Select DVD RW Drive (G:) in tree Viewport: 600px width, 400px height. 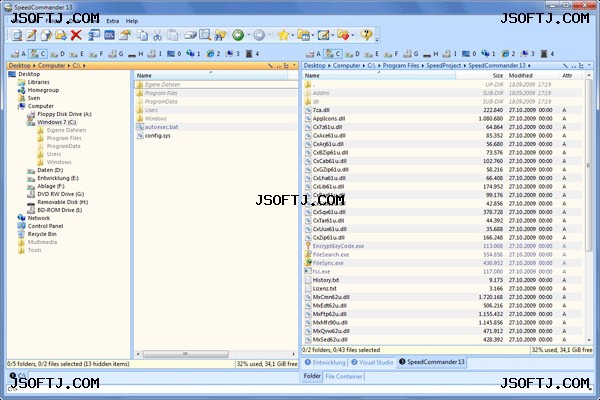click(x=60, y=194)
